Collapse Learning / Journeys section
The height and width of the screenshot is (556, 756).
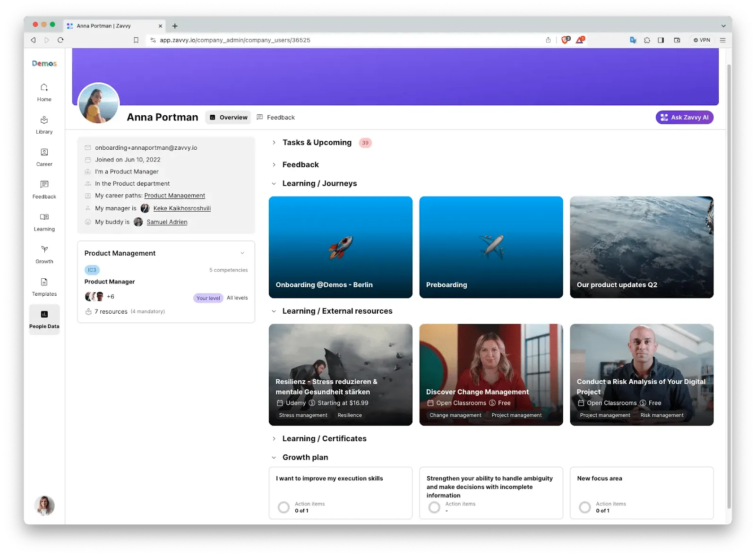point(274,184)
